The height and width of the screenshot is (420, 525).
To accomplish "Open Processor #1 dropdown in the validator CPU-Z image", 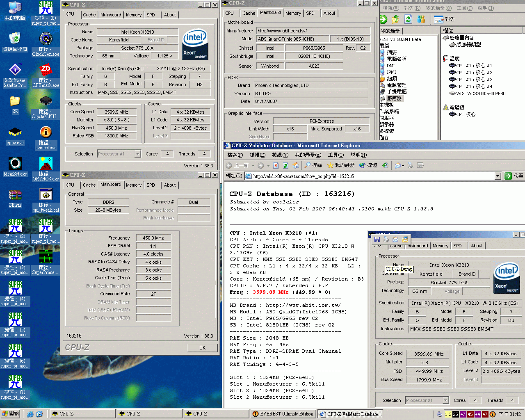I will click(445, 400).
